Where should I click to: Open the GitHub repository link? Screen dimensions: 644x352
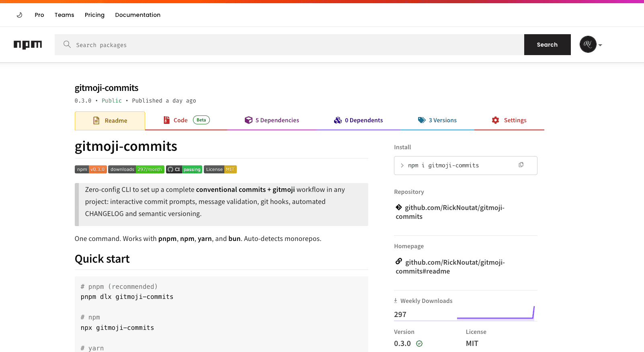tap(450, 212)
